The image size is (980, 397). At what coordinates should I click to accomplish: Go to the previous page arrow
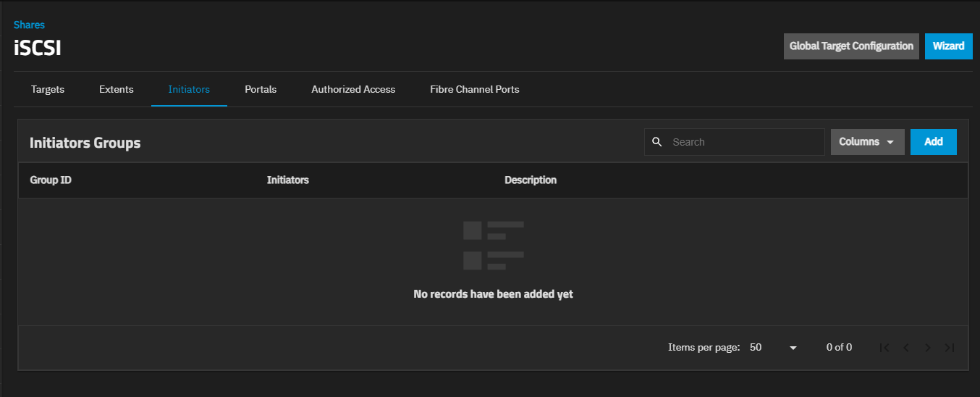tap(906, 348)
